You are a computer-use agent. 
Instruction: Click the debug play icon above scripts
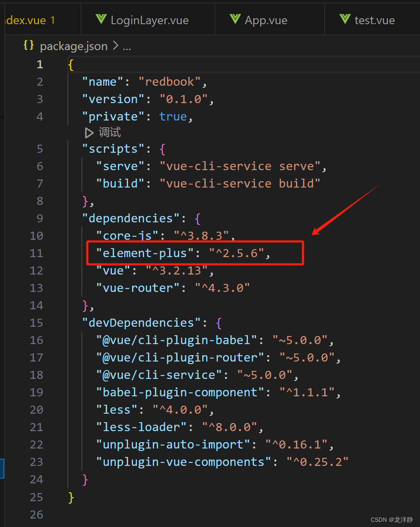tap(89, 133)
